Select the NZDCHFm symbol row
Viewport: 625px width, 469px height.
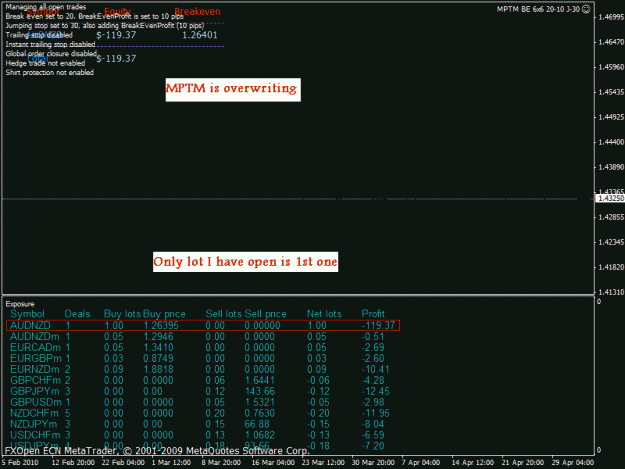pyautogui.click(x=200, y=413)
